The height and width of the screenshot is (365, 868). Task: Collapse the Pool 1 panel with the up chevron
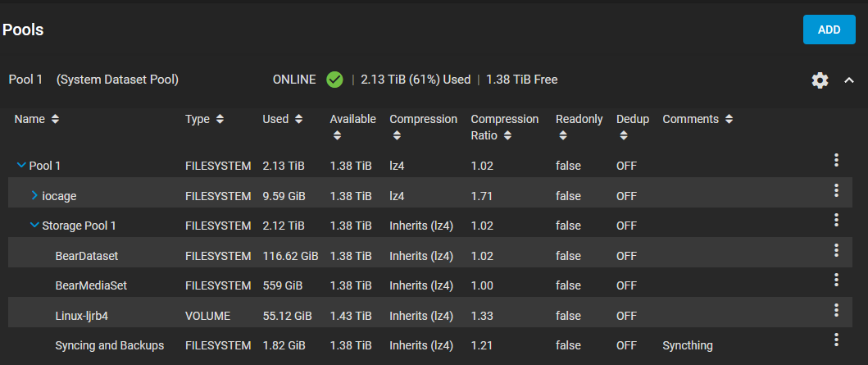click(x=849, y=80)
